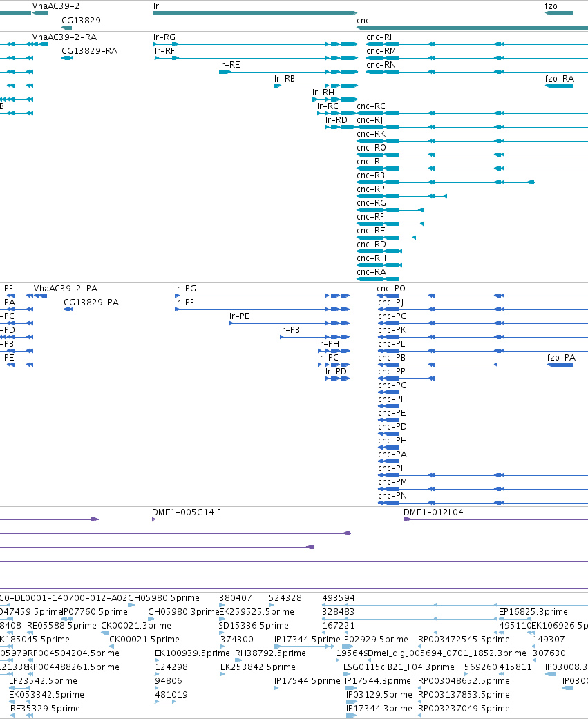Click the cnc-PK protein label

coord(392,329)
